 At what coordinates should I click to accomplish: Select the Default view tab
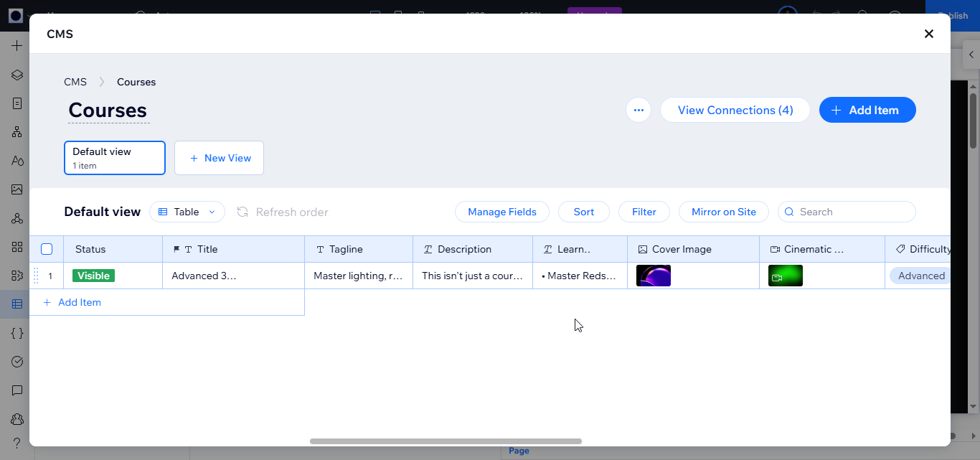coord(115,158)
